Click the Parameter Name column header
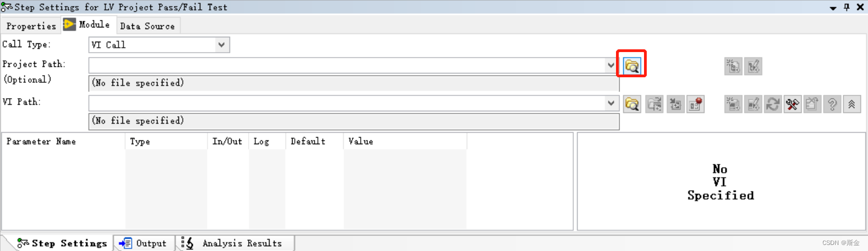 pos(64,141)
